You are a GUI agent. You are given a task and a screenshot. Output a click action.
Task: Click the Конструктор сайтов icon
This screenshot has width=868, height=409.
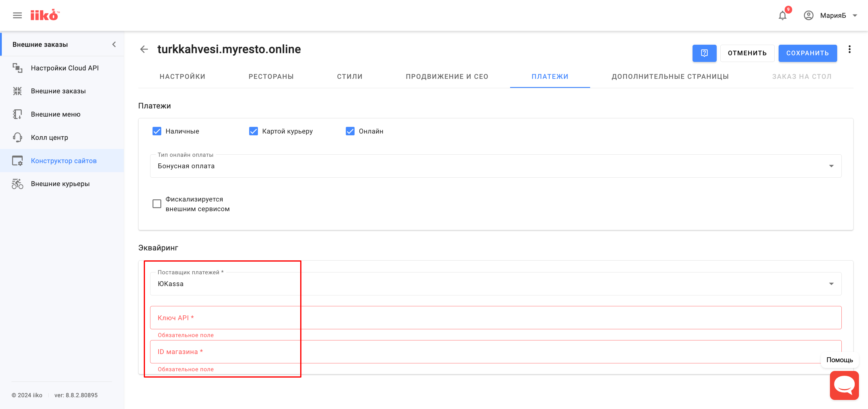click(x=17, y=161)
